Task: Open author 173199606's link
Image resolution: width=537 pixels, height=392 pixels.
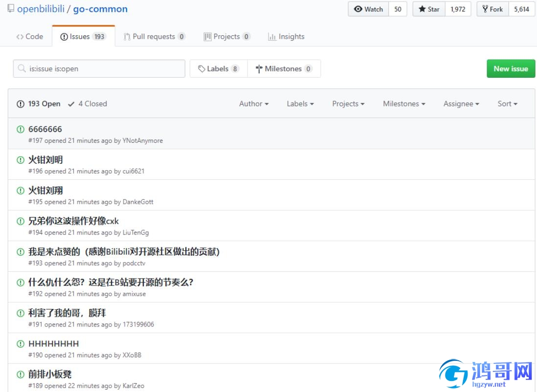Action: coord(138,325)
